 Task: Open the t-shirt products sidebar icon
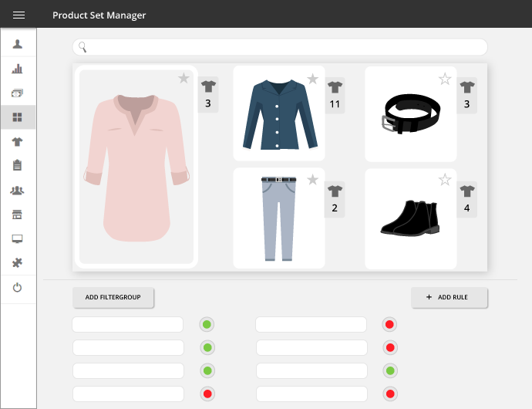tap(17, 142)
